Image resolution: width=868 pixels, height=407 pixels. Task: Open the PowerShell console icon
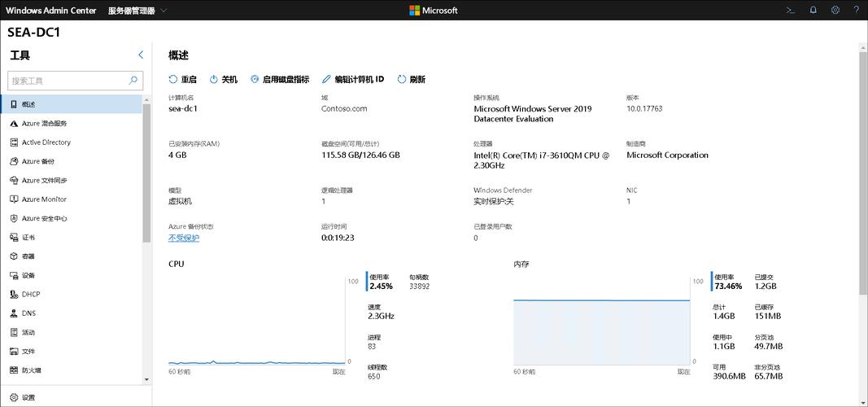tap(791, 10)
